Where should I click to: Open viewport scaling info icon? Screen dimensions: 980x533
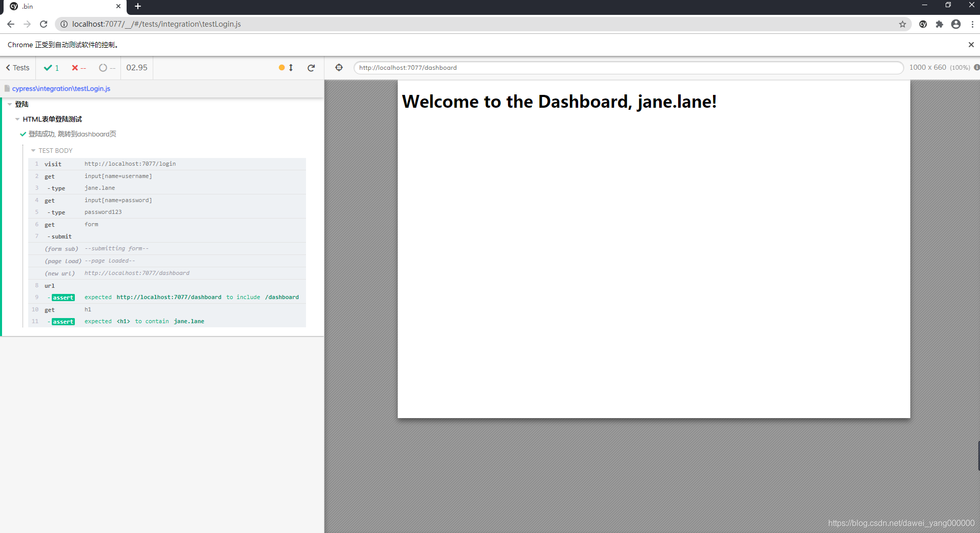tap(976, 68)
